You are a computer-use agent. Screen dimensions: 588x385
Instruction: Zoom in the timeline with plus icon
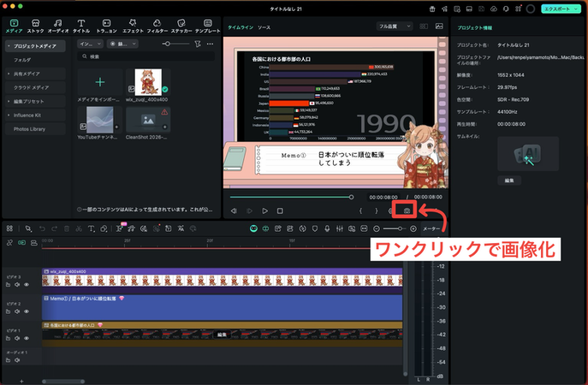(x=413, y=228)
